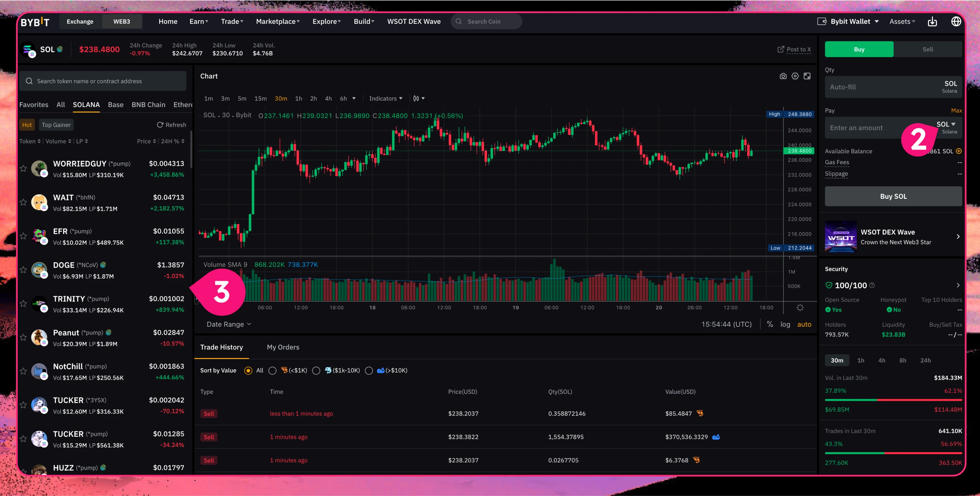Click the search magnifier in Search Coin
This screenshot has width=980, height=496.
click(459, 22)
